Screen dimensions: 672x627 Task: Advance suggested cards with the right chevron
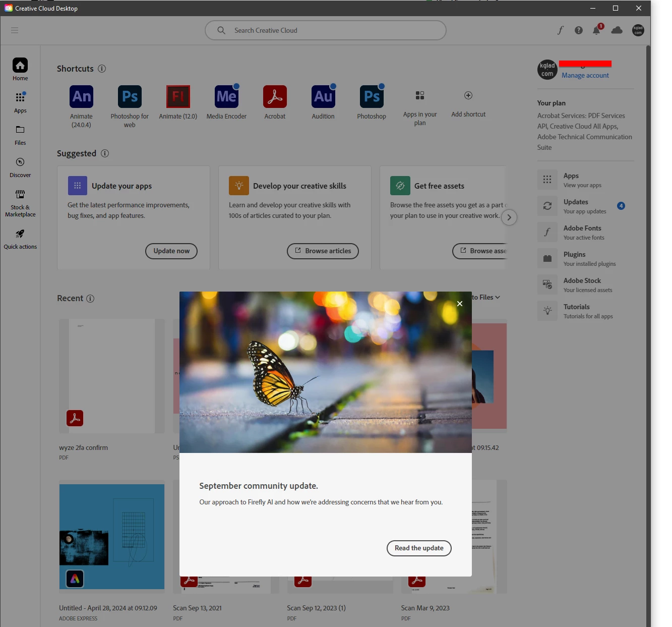pos(509,217)
